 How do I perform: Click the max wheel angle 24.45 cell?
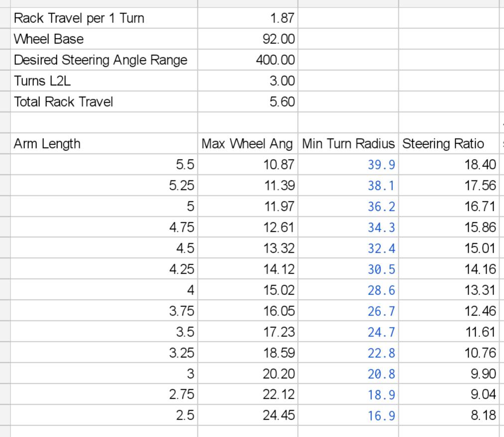click(248, 415)
